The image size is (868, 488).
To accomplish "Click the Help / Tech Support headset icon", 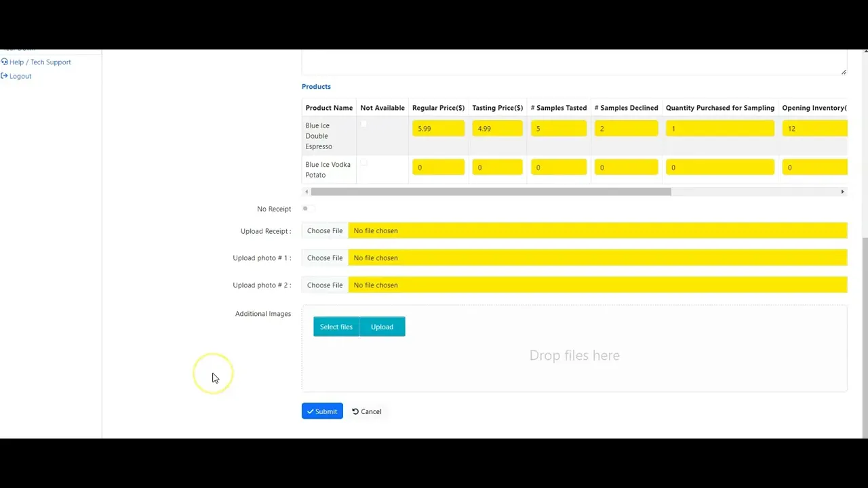I will click(x=4, y=62).
